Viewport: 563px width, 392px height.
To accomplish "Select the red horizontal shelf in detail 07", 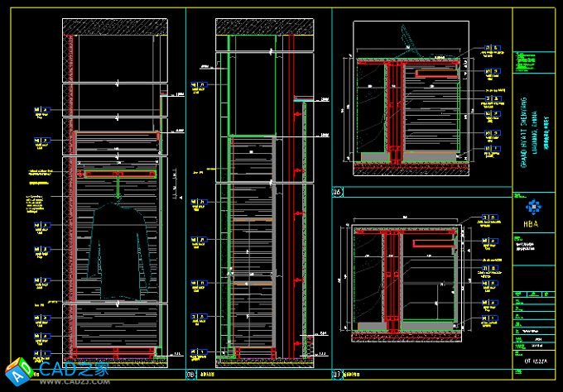I will (430, 244).
